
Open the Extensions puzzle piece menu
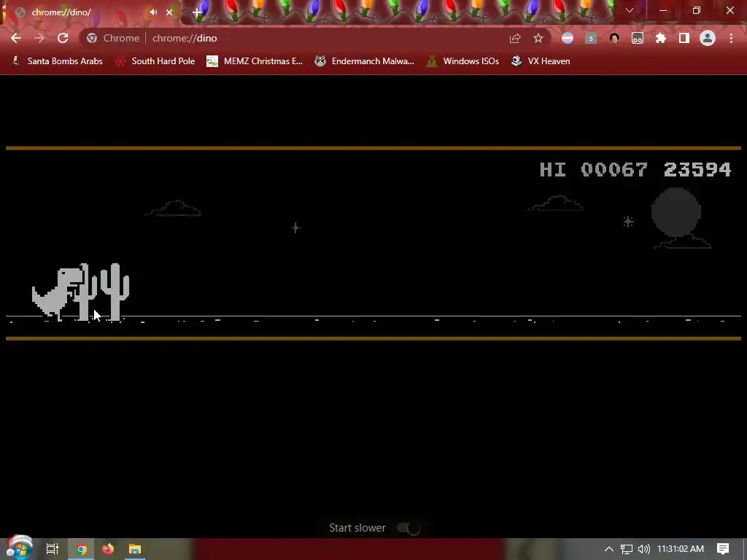(661, 38)
